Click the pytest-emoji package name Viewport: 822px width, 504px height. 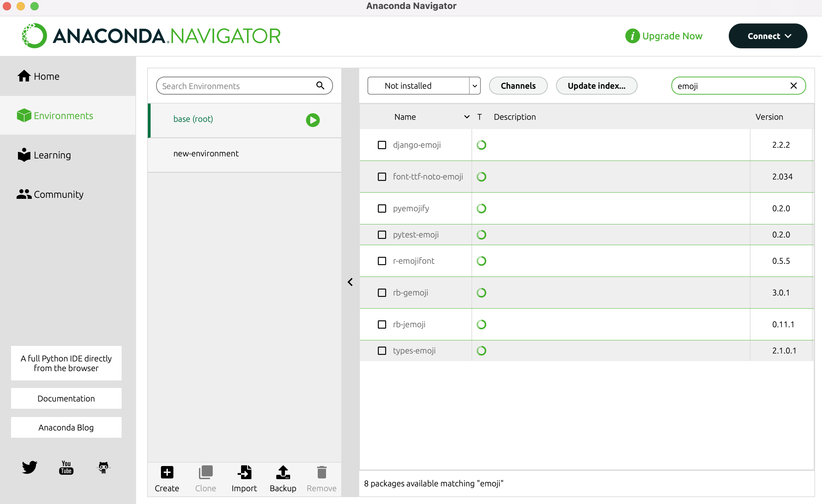pos(416,235)
